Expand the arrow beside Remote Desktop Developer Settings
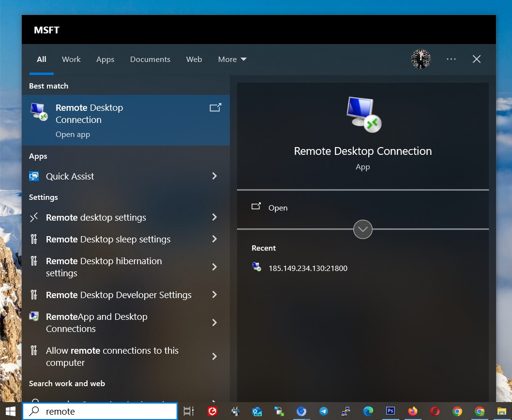 click(214, 295)
